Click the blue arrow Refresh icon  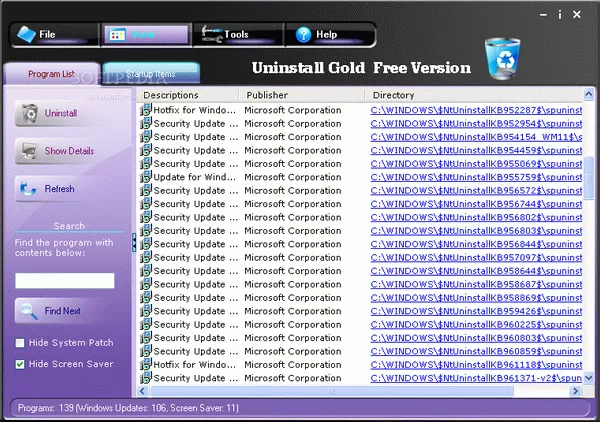click(28, 189)
